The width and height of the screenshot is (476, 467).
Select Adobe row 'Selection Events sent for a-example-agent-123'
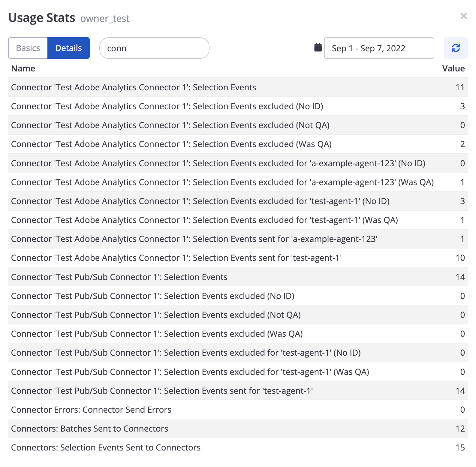238,239
